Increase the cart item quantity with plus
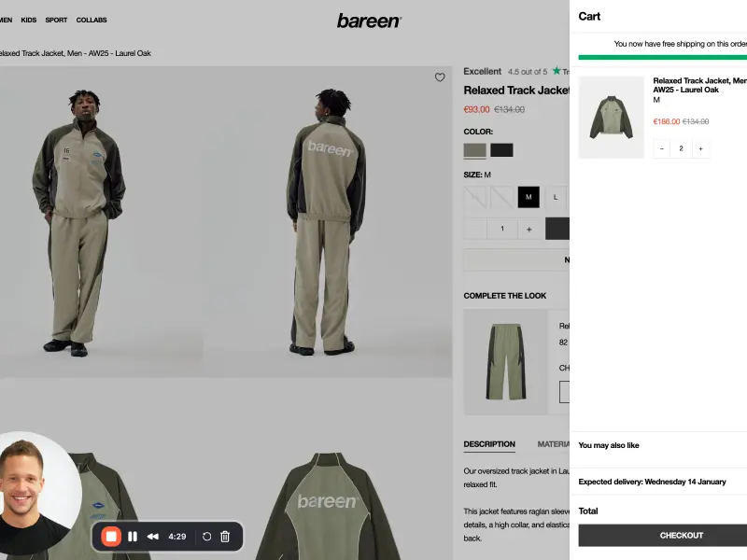The height and width of the screenshot is (560, 747). [700, 148]
